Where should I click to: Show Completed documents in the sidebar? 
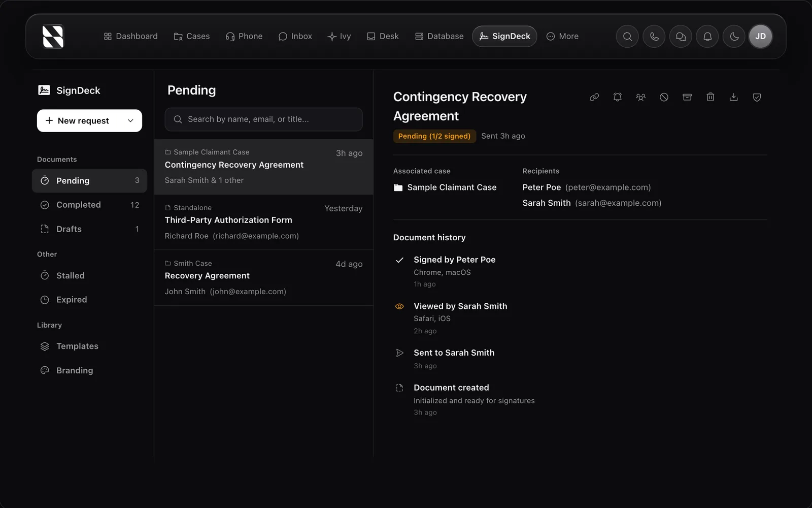point(89,205)
